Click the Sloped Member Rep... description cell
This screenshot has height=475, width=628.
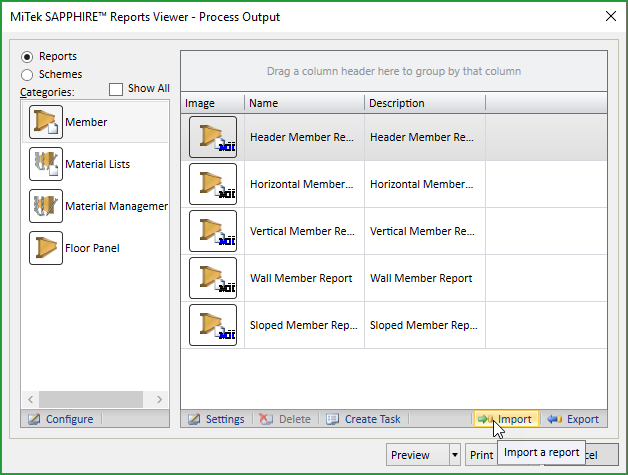tap(425, 325)
